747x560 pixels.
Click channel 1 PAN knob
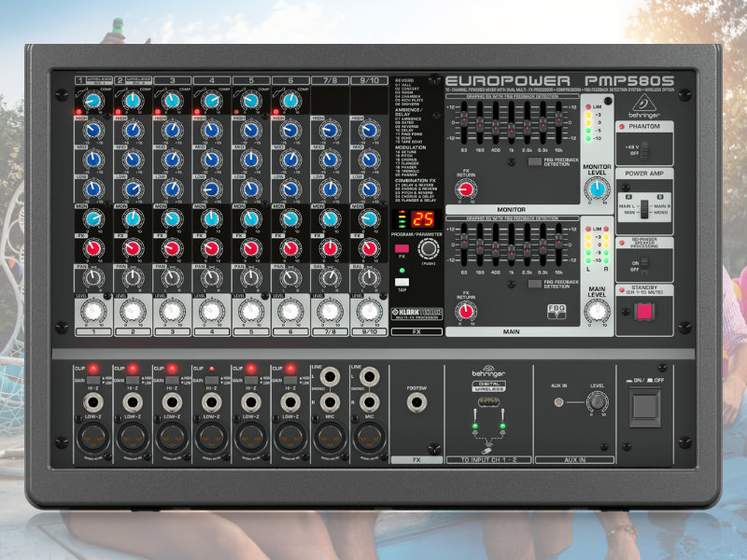(x=93, y=277)
